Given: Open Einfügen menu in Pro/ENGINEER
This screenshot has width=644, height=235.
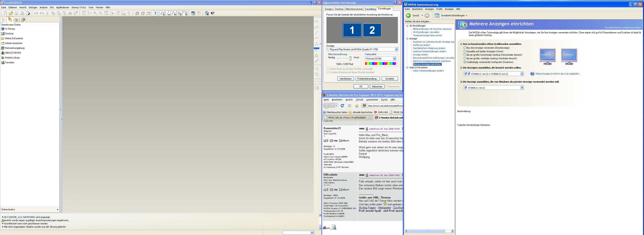Looking at the screenshot, I should tap(33, 7).
